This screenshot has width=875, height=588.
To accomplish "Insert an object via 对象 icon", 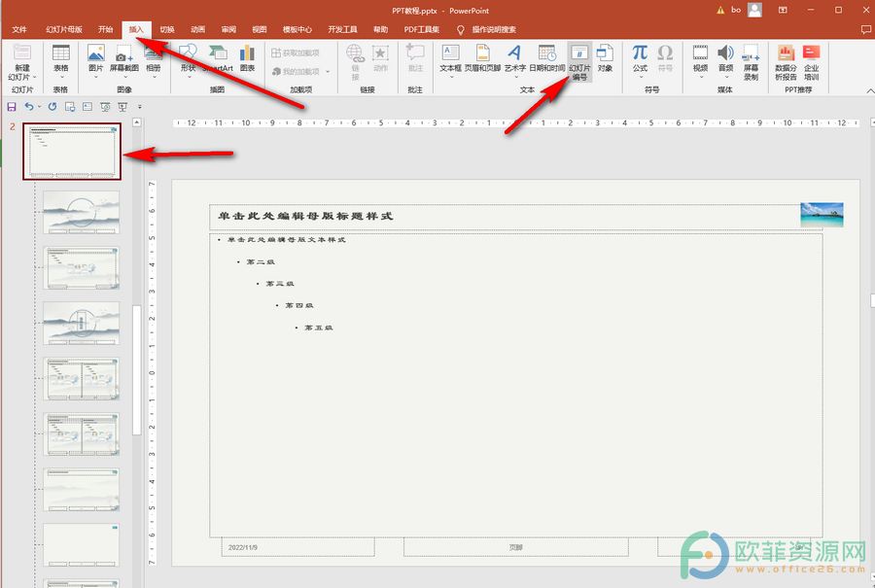I will tap(605, 58).
